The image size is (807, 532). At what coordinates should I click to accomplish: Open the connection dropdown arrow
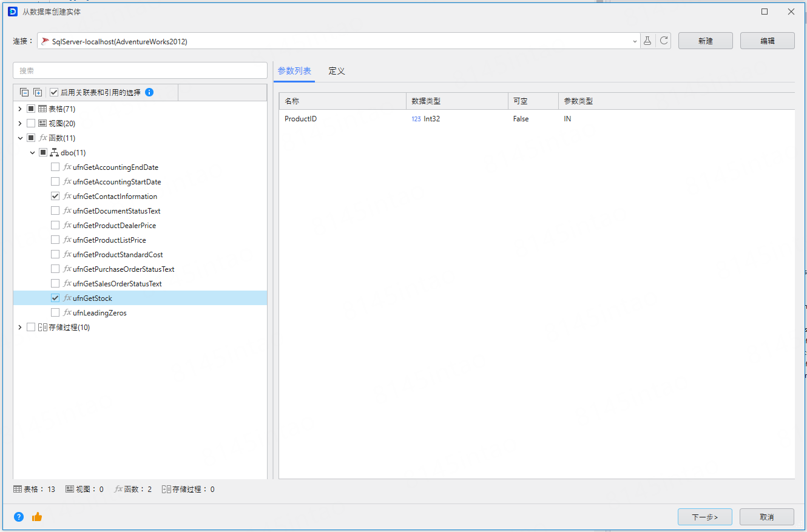tap(635, 41)
